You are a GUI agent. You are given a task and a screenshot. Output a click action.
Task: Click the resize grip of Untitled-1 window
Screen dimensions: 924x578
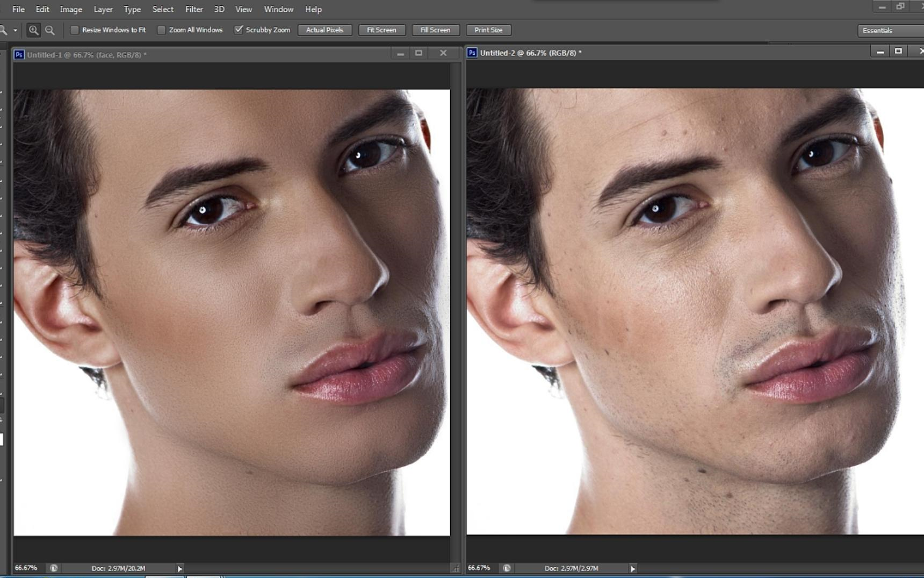click(x=456, y=568)
